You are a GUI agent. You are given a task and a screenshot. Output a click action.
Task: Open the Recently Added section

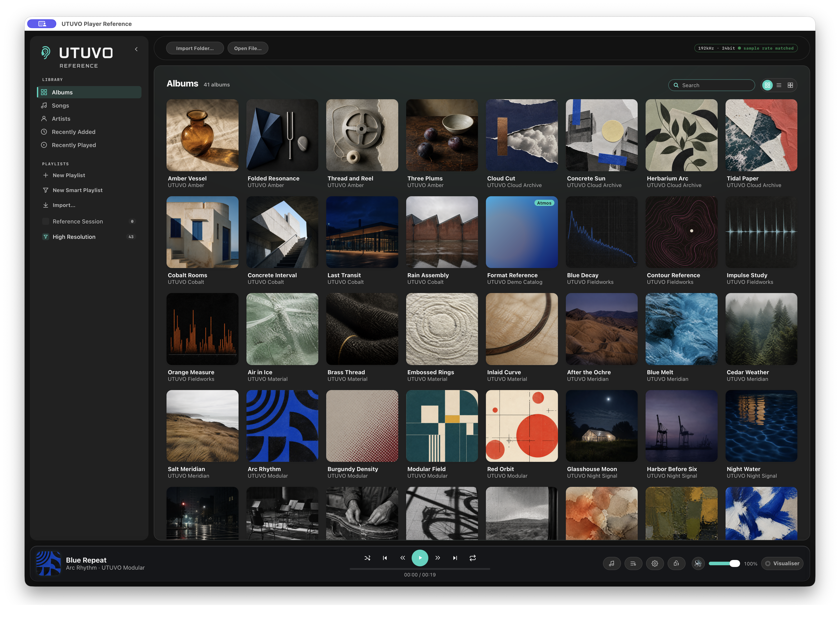(89, 132)
